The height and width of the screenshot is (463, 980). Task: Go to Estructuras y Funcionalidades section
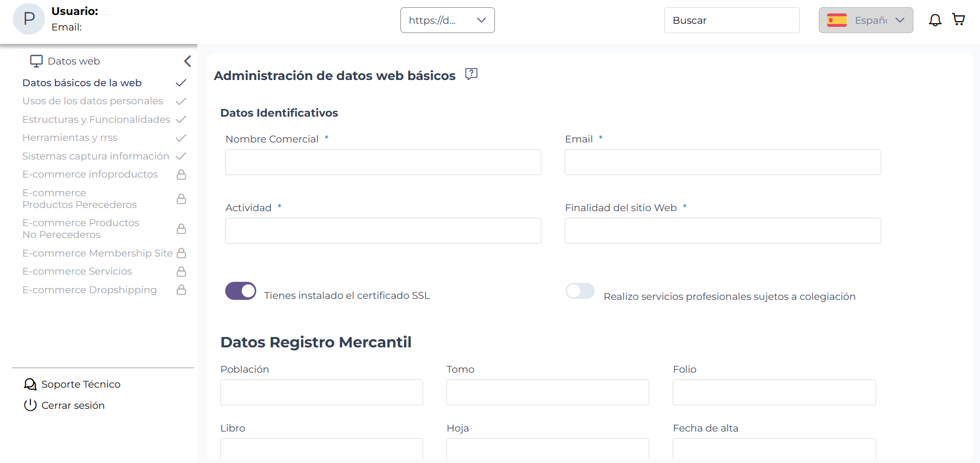(96, 120)
